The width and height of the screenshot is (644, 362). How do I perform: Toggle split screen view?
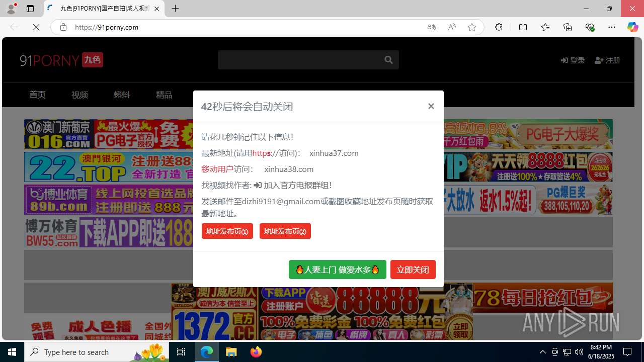523,27
